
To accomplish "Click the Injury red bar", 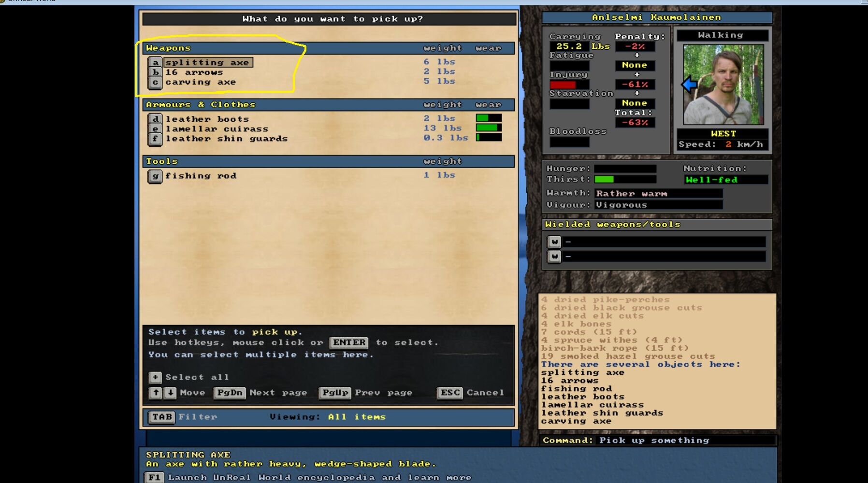I will click(x=569, y=85).
